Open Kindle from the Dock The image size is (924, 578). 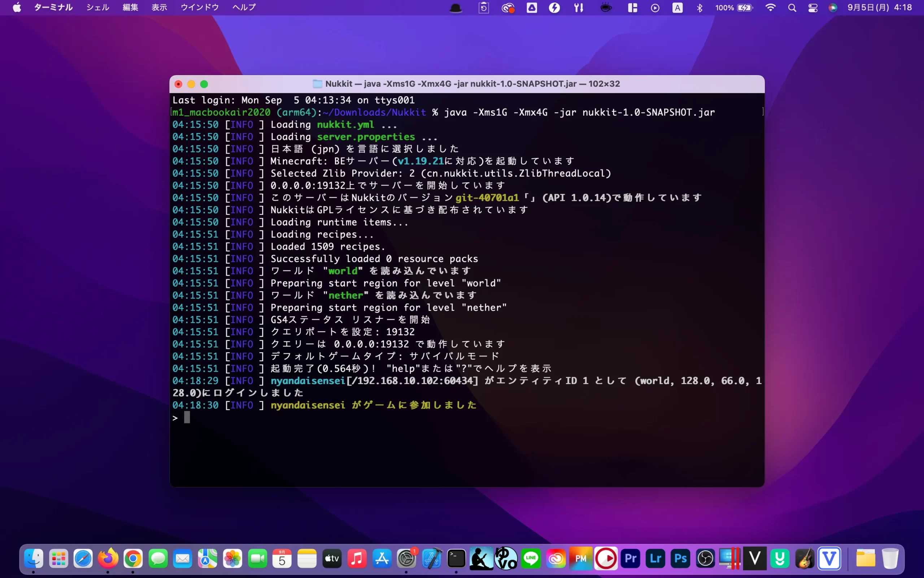[481, 558]
